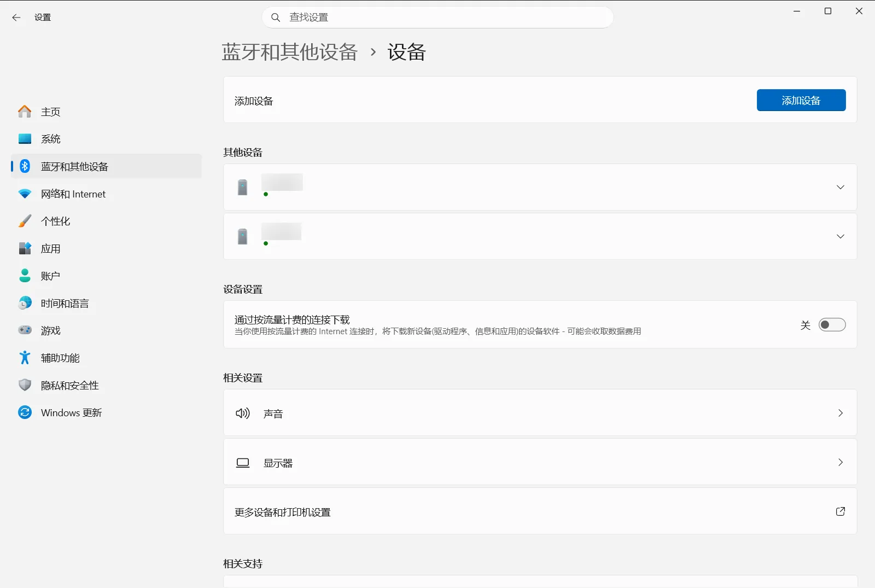Click the back arrow in the title bar
This screenshot has width=875, height=588.
pos(16,18)
